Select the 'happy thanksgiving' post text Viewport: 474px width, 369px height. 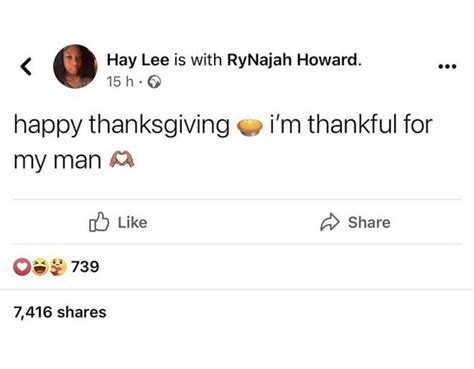[121, 125]
